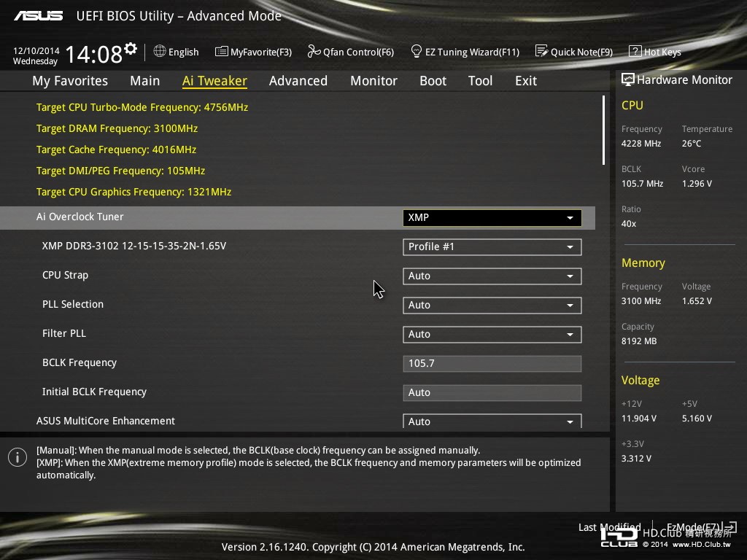Click the Qfan Control fan icon
747x560 pixels.
tap(314, 51)
